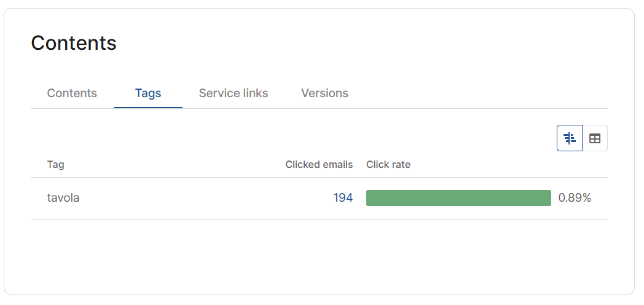Click the right end of the green bar
Image resolution: width=644 pixels, height=305 pixels.
548,198
